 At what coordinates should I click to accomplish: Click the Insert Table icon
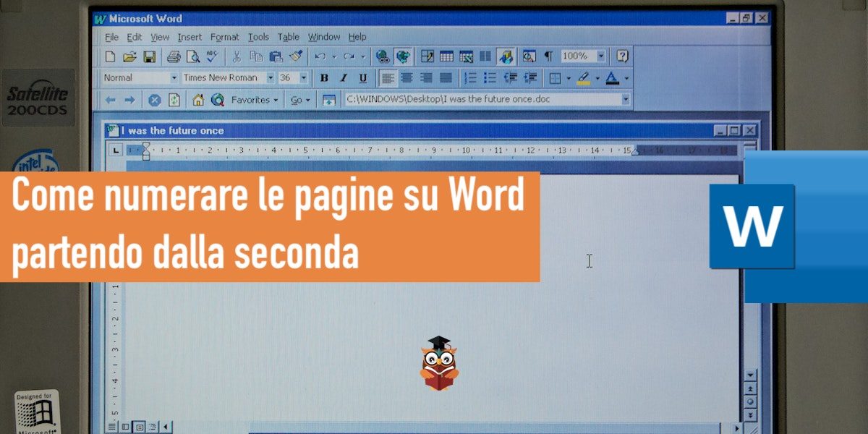(446, 56)
